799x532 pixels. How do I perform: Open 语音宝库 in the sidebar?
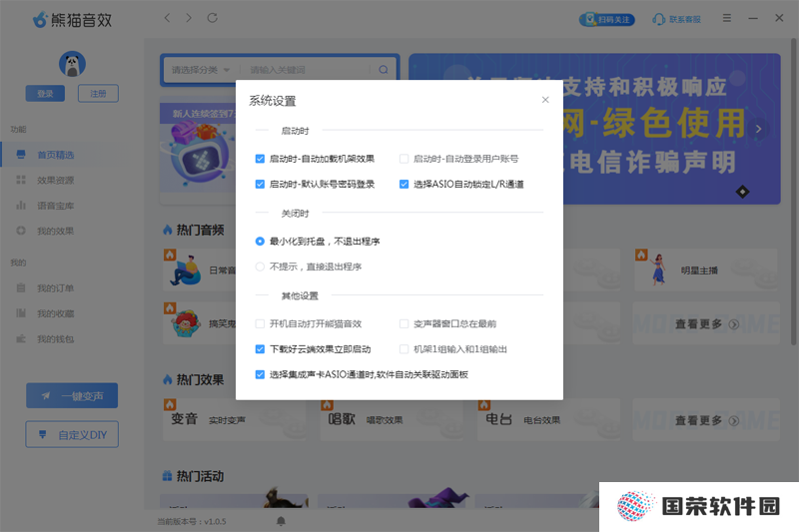(55, 206)
